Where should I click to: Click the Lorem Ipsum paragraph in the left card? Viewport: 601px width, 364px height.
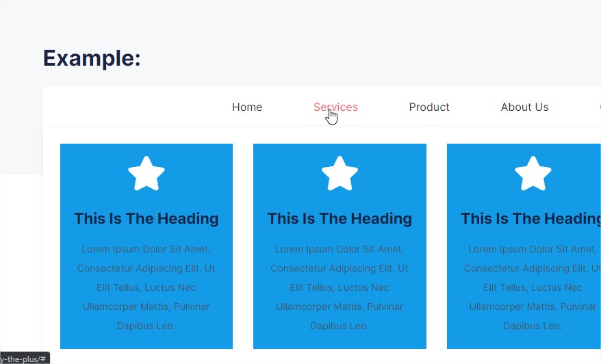[146, 287]
